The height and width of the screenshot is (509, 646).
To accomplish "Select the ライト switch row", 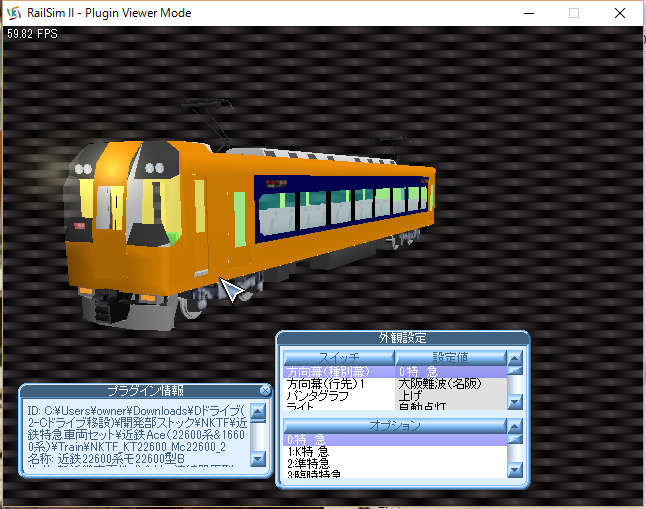I will click(339, 406).
